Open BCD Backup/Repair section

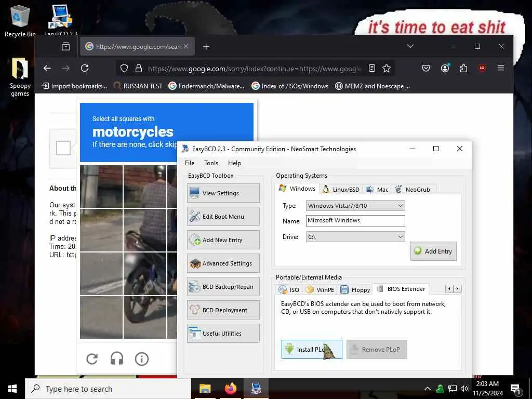223,287
